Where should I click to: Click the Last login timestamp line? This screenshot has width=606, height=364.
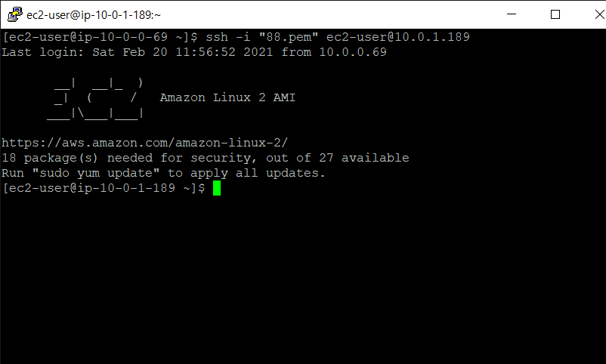coord(194,52)
